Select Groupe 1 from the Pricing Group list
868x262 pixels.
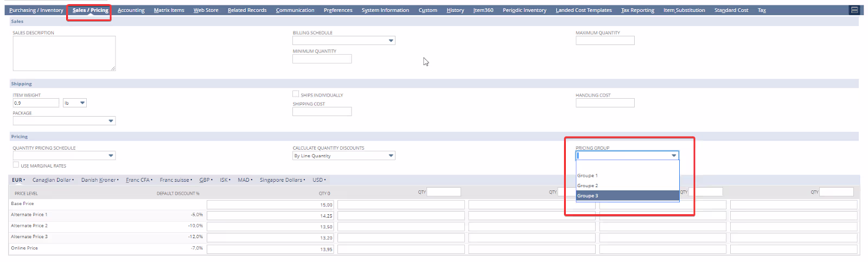point(627,176)
